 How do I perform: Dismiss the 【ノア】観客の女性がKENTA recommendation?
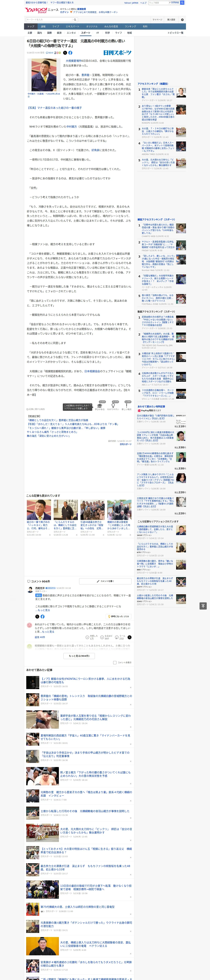coord(130,687)
